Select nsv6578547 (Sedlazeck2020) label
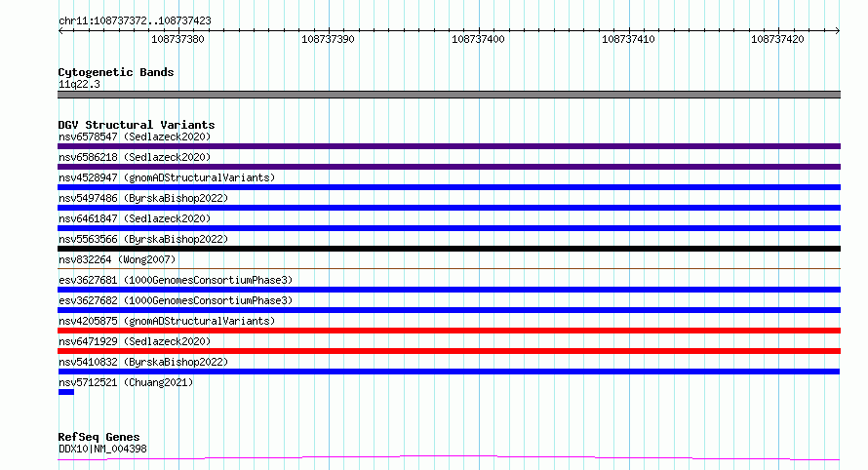The width and height of the screenshot is (868, 470). point(135,137)
